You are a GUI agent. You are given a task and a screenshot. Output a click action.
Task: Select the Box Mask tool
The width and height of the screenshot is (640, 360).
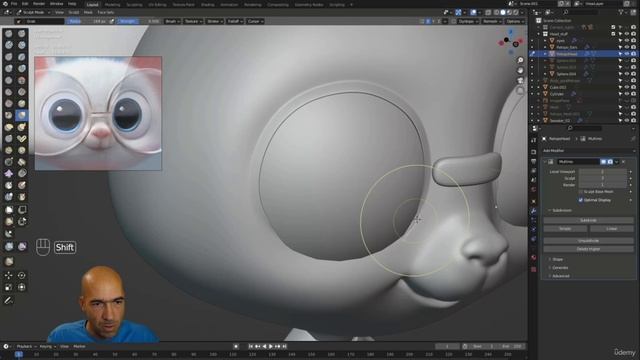(x=9, y=210)
